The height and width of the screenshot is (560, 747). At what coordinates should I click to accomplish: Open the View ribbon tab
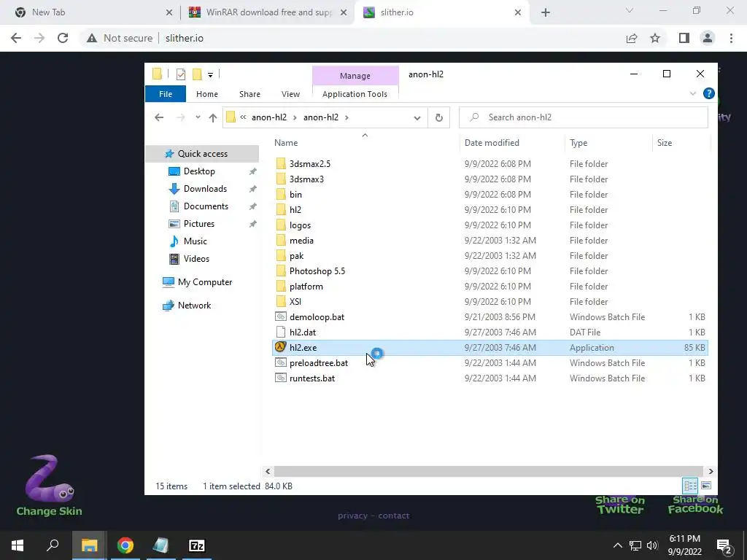click(290, 94)
